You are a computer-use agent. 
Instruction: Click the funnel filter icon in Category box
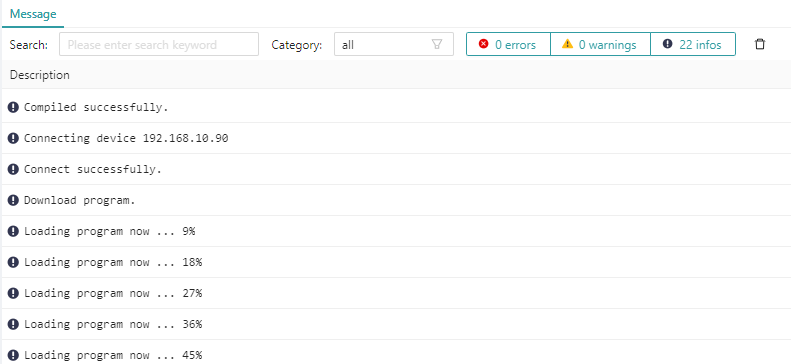[437, 44]
